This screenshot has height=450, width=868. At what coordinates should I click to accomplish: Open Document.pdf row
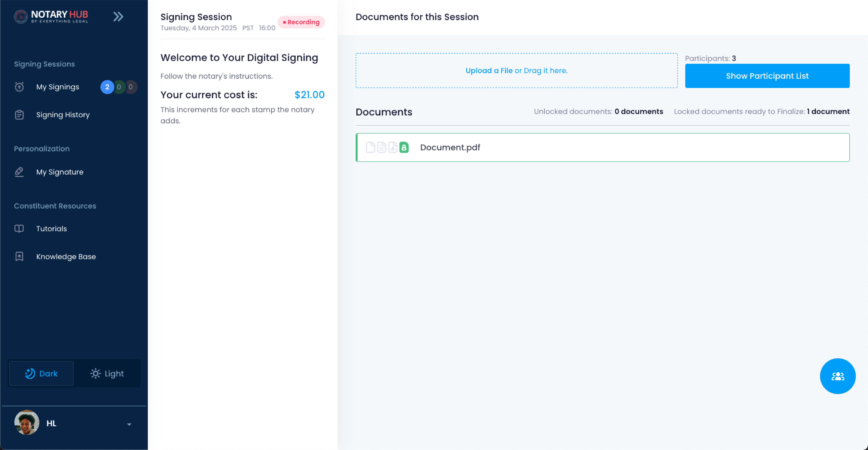[x=602, y=147]
